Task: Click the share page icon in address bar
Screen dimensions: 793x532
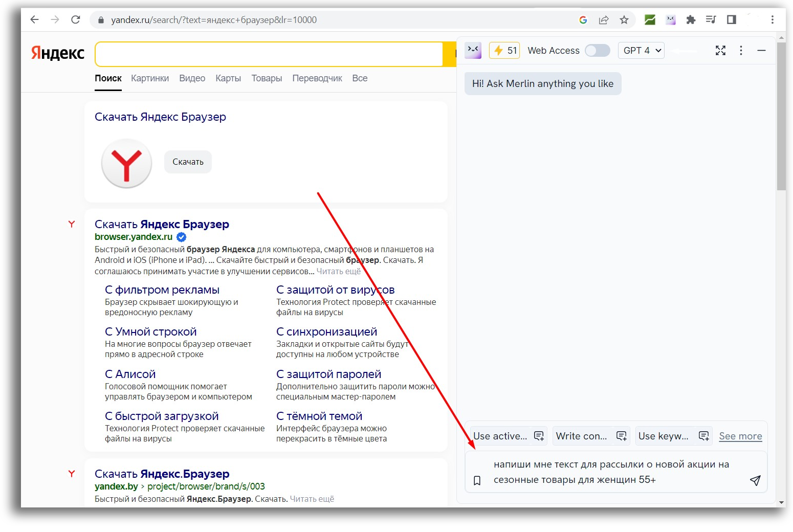Action: (x=604, y=20)
